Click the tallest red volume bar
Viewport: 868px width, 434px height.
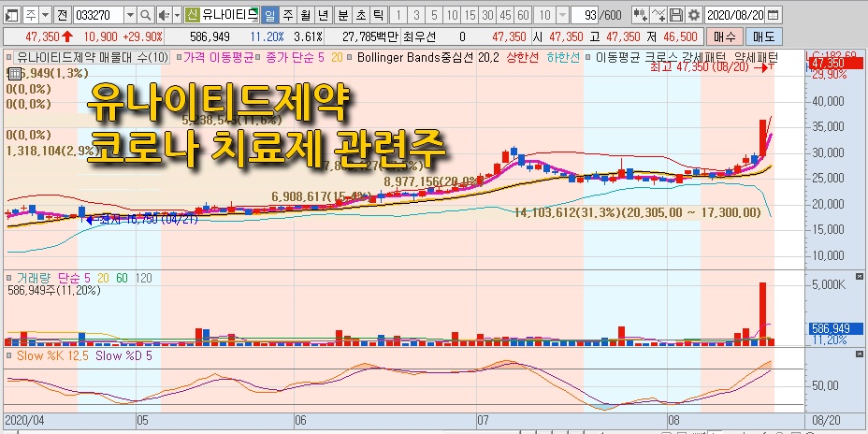click(x=762, y=314)
